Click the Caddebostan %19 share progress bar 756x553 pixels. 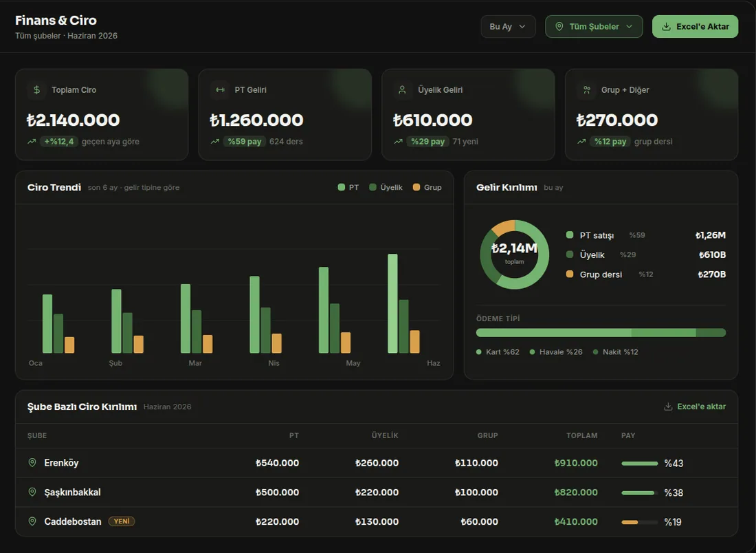(640, 522)
